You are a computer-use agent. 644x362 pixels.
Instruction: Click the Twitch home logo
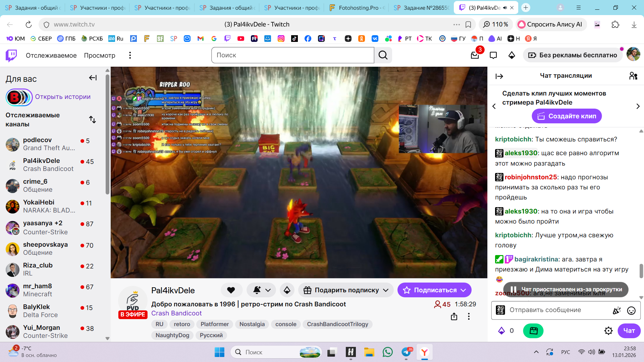(x=11, y=55)
